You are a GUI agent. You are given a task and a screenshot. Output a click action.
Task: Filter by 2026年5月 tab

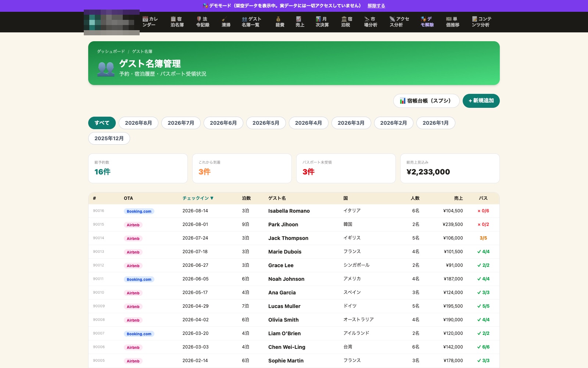(266, 123)
